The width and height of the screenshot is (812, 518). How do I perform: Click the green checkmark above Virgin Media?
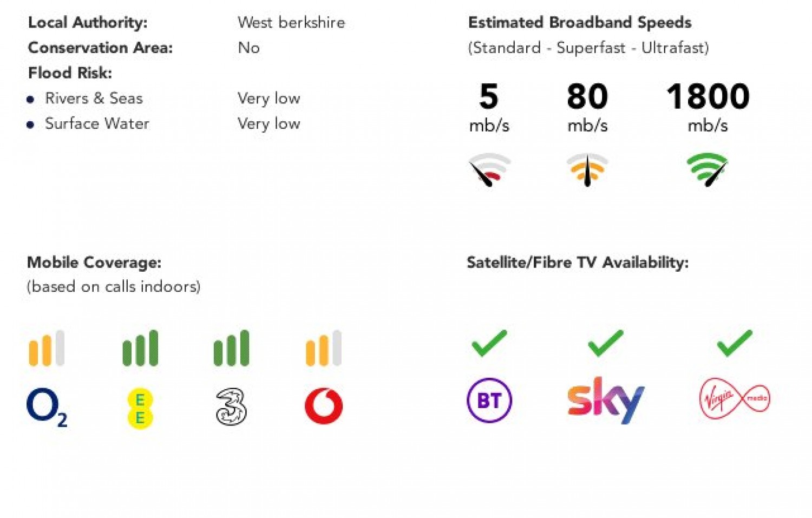coord(735,343)
